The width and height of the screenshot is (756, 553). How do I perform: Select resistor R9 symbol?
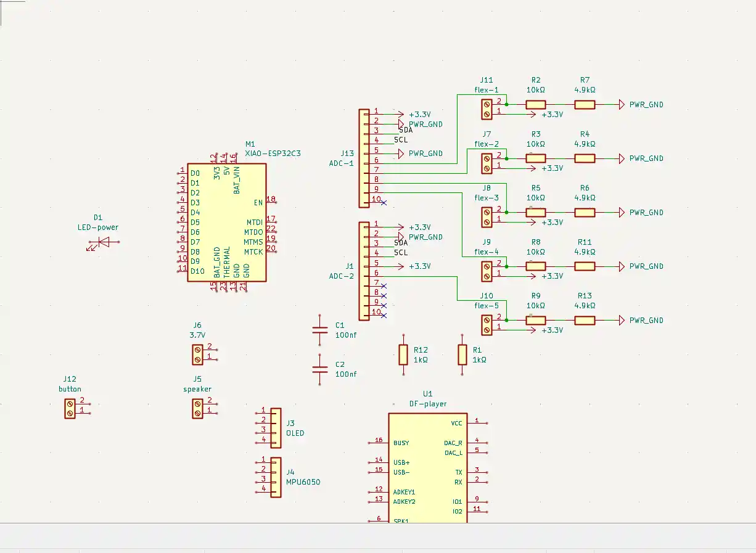(536, 321)
